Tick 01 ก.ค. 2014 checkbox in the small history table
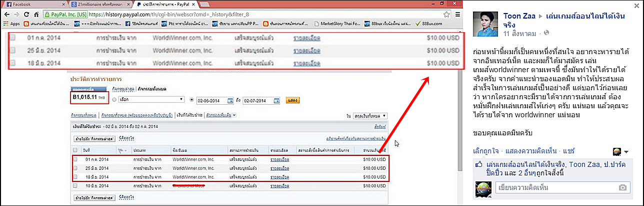Image resolution: width=644 pixels, height=206 pixels. click(x=75, y=159)
